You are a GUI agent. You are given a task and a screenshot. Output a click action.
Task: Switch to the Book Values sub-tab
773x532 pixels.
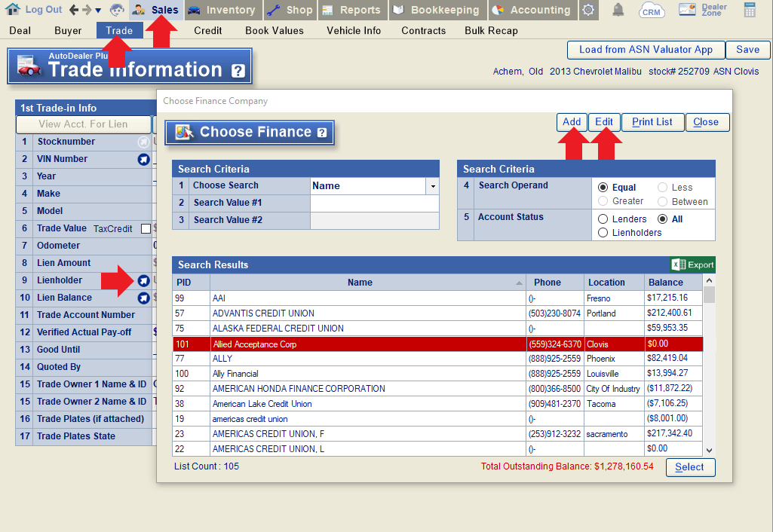point(274,31)
